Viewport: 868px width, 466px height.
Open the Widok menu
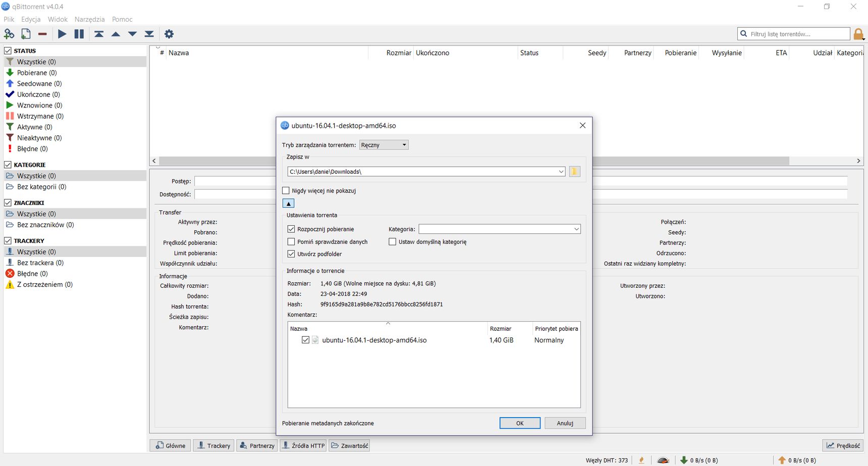[x=58, y=19]
